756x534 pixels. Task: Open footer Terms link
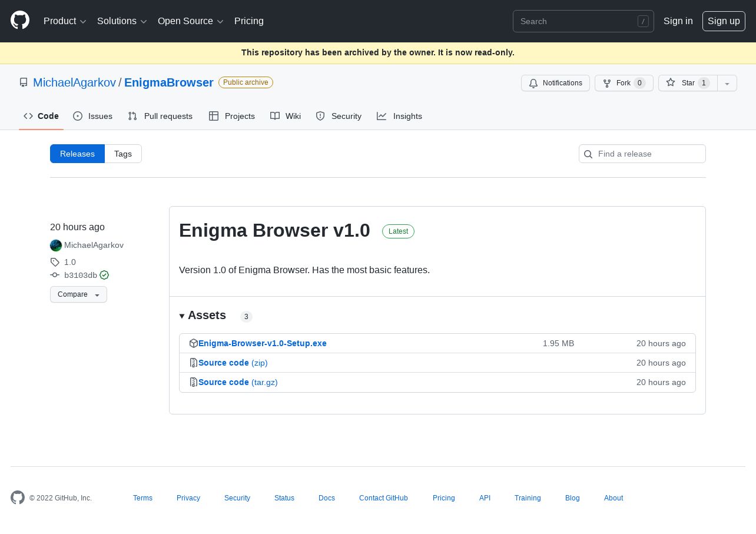coord(142,498)
